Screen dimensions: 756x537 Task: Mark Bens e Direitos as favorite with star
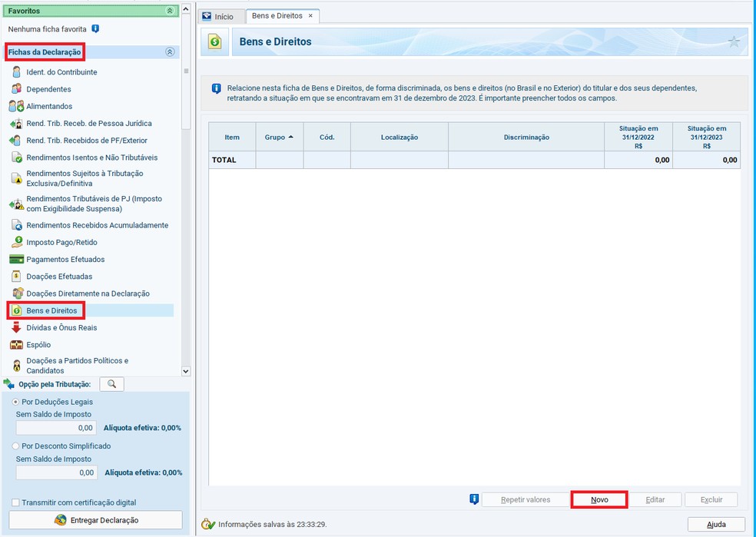click(x=734, y=42)
